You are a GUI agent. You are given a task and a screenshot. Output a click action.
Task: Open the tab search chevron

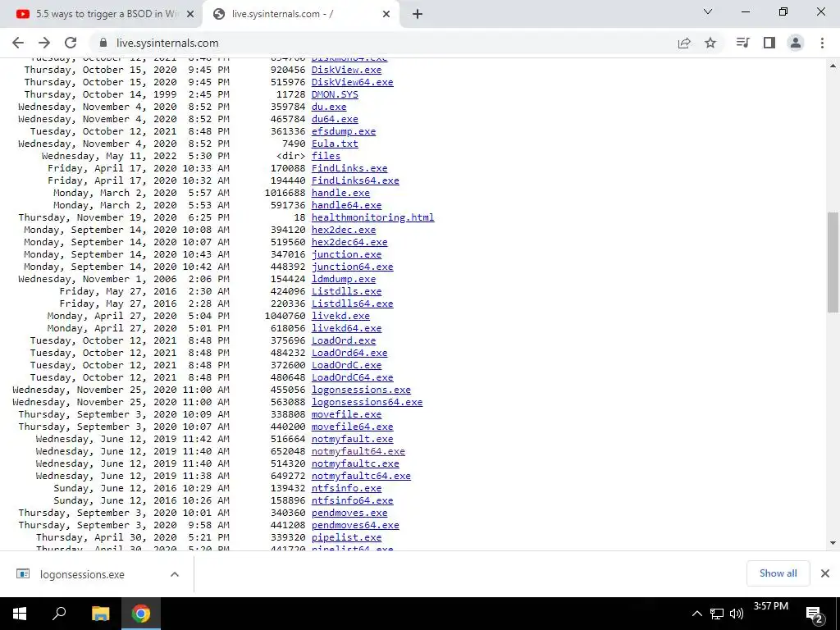(x=708, y=11)
